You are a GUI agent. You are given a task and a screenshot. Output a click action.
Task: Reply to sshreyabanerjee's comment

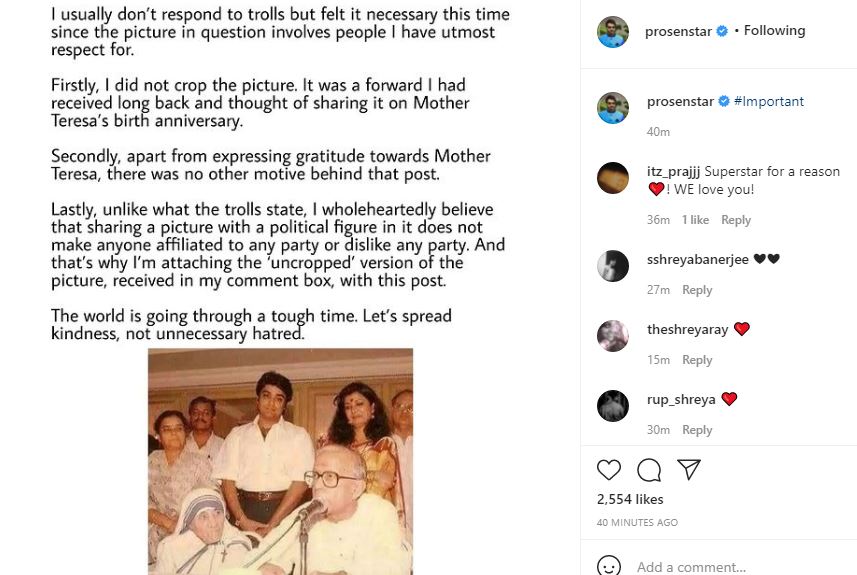point(697,290)
